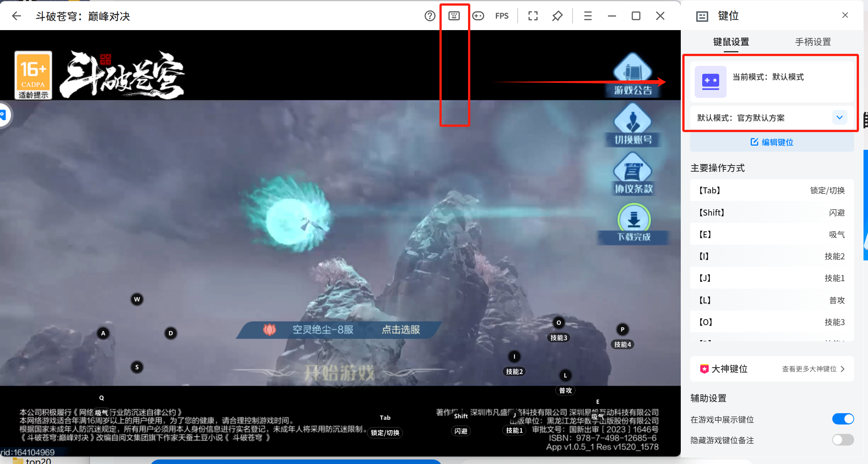Toggle the FPS display button
The image size is (868, 464).
[x=502, y=16]
